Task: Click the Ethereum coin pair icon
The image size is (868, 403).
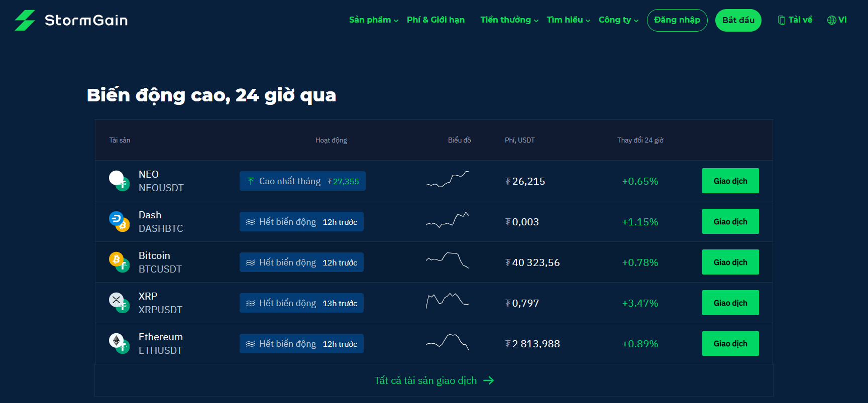Action: (120, 343)
